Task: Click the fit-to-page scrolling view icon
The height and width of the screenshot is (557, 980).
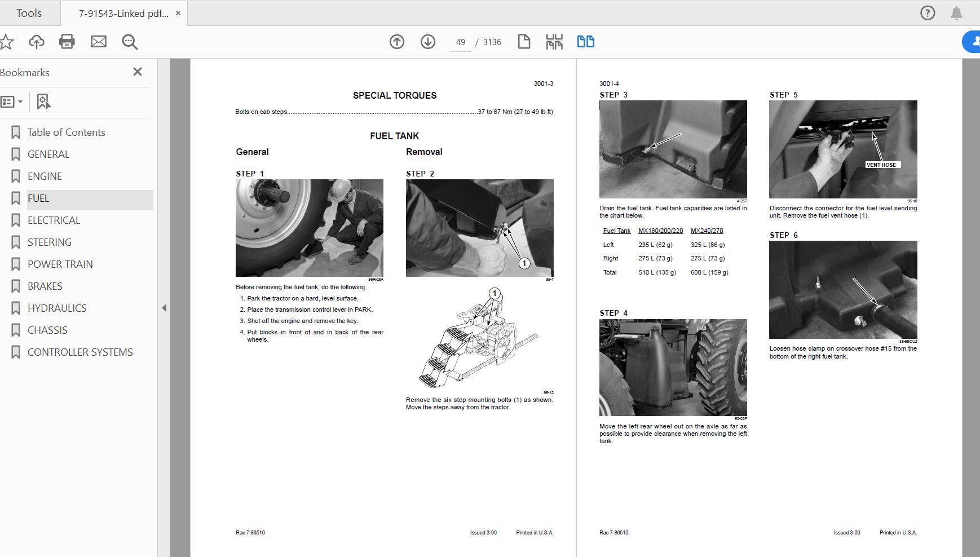Action: [554, 42]
